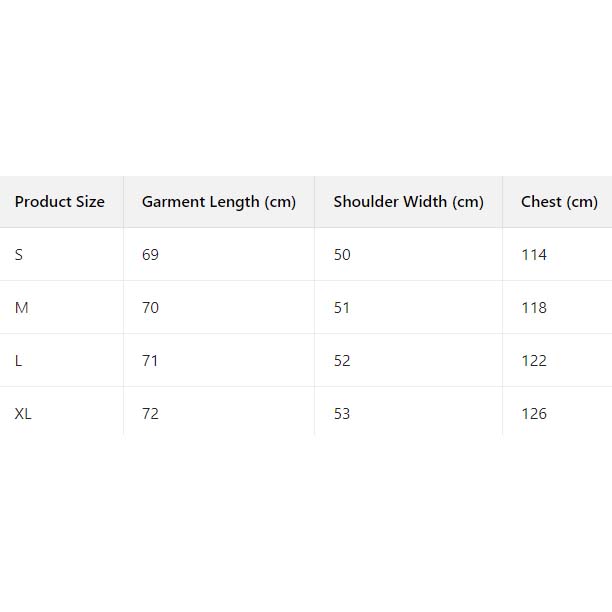Select garment length value 70
This screenshot has width=612, height=612.
150,308
